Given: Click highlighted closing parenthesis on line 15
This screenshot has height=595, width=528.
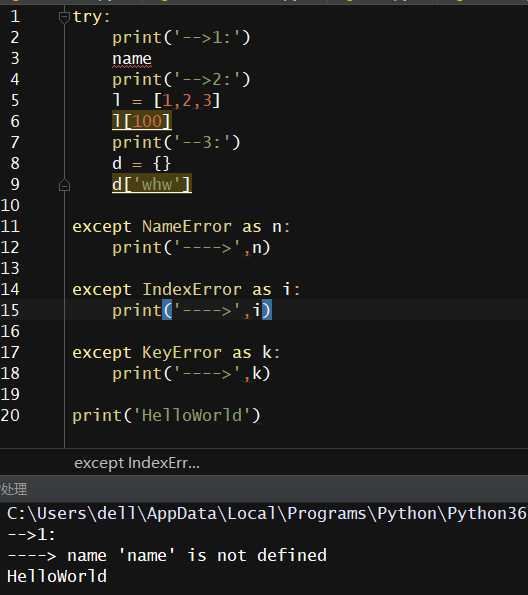Looking at the screenshot, I should (x=267, y=310).
